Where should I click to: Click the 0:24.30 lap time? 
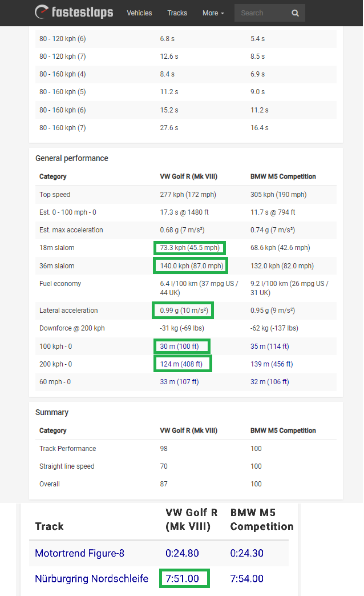[x=246, y=553]
